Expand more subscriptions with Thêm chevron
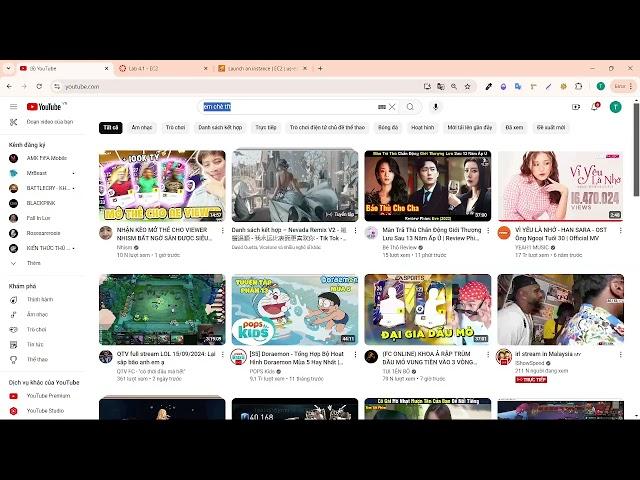Screen dimensions: 640x480 click(x=13, y=263)
